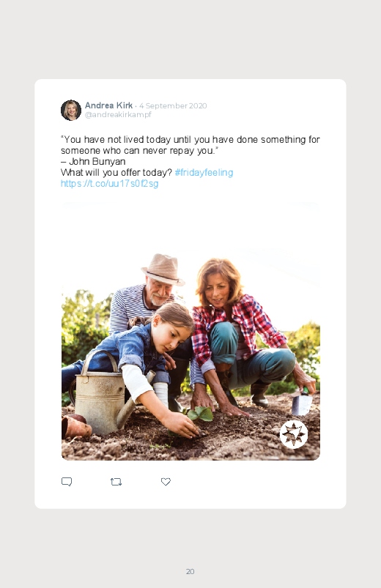
Task: Click the "– John Bunyan" attribution line
Action: [x=93, y=162]
